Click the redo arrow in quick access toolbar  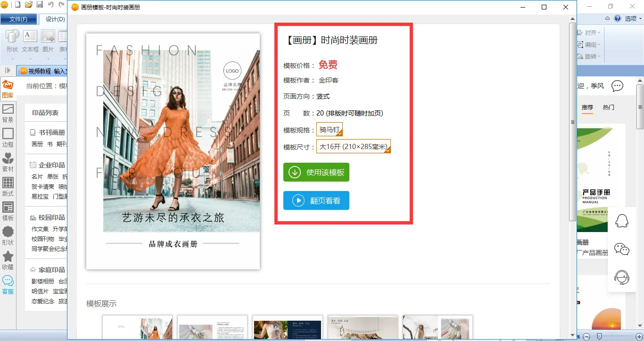[61, 5]
